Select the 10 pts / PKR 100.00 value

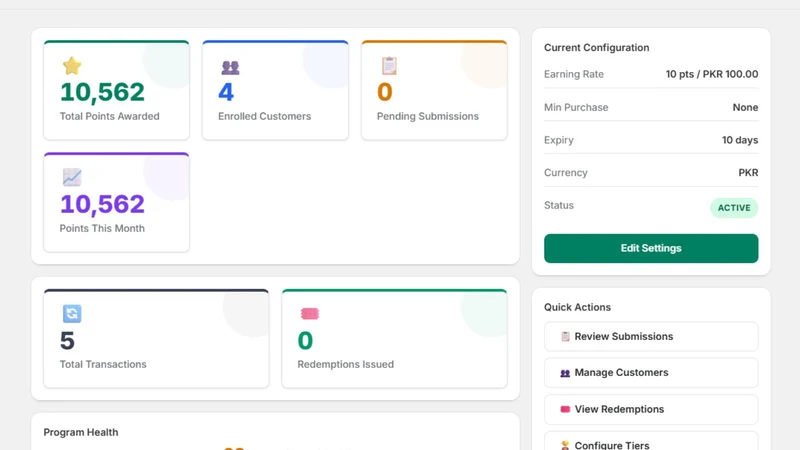(x=712, y=74)
